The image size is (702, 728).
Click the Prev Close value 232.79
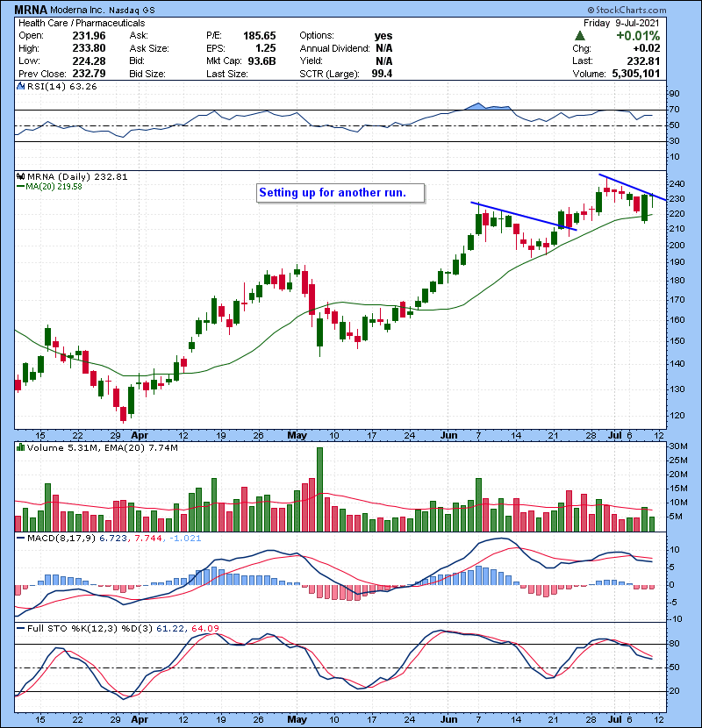pos(89,74)
